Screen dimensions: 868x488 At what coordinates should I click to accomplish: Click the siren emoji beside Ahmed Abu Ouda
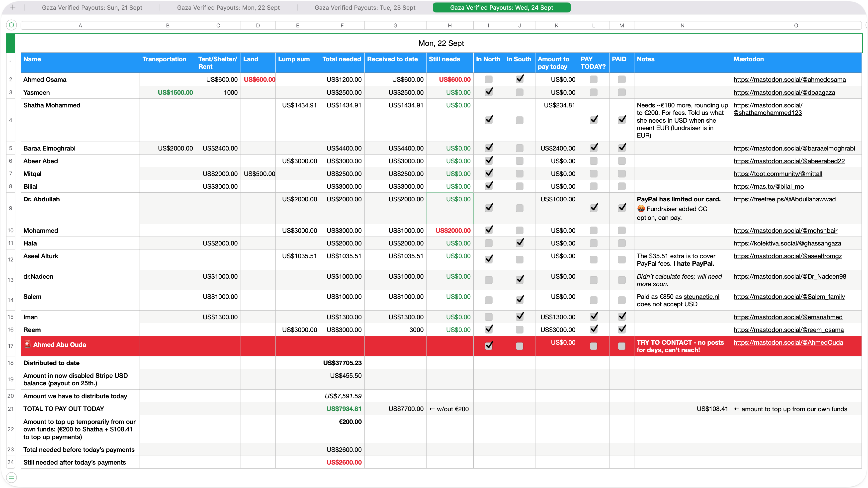pos(28,344)
